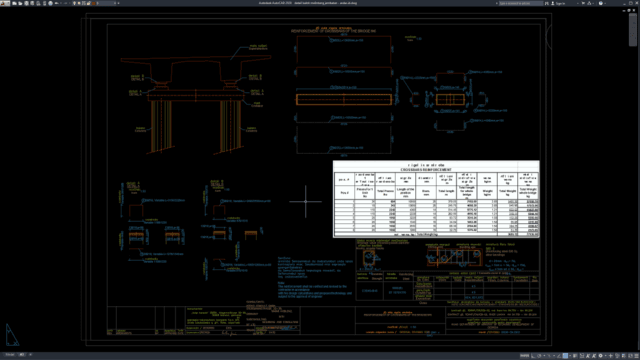Viewport: 640px width, 360px height.
Task: Click the New drawing icon in Quick Access toolbar
Action: [14, 3]
